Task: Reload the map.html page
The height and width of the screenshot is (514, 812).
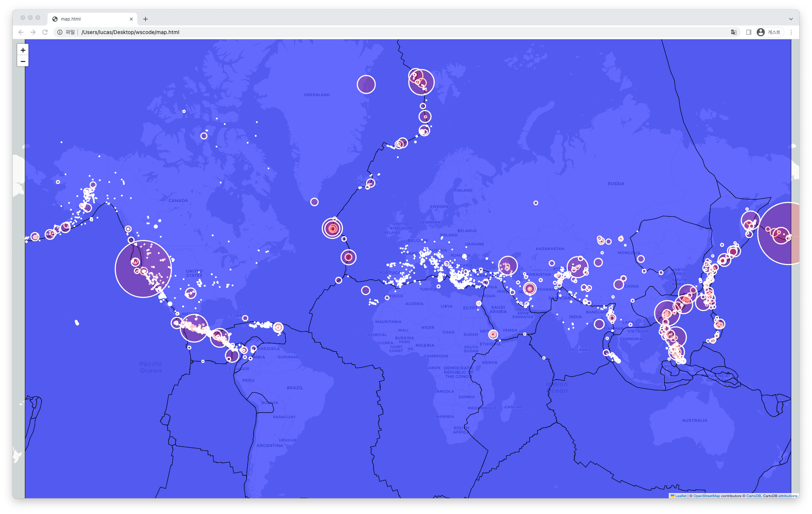Action: click(x=45, y=32)
